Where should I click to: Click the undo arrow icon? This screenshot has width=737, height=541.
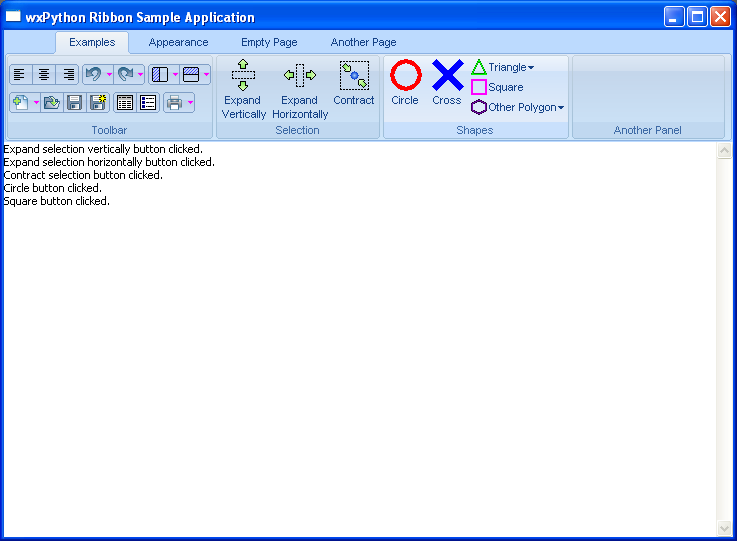tap(93, 74)
